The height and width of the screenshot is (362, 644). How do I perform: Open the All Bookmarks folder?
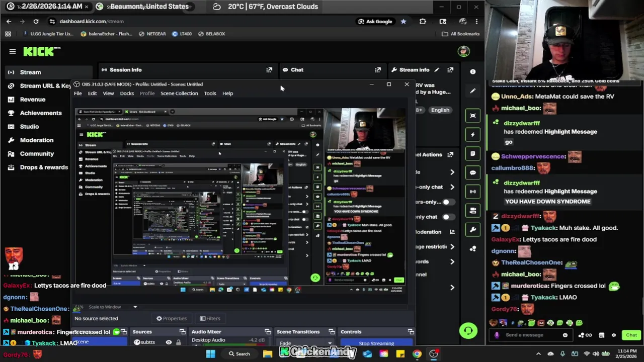[461, 34]
